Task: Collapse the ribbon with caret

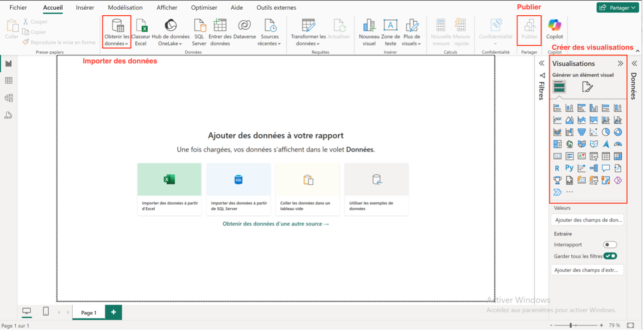Action: point(638,51)
